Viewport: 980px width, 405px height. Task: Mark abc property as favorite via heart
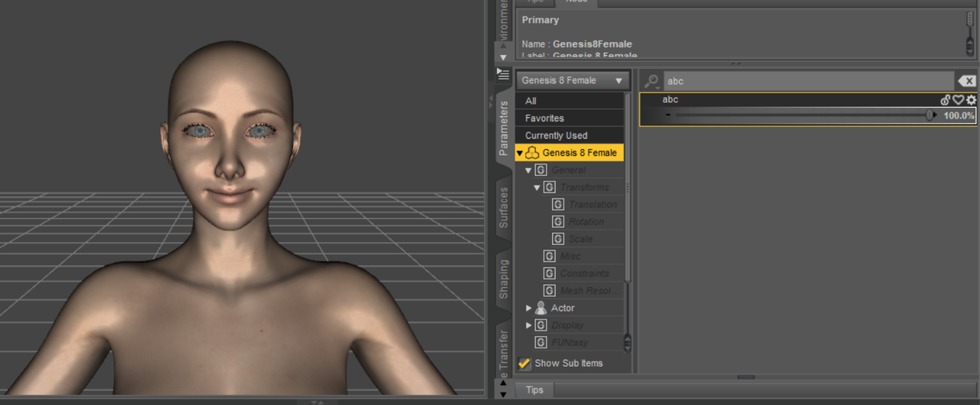[958, 100]
